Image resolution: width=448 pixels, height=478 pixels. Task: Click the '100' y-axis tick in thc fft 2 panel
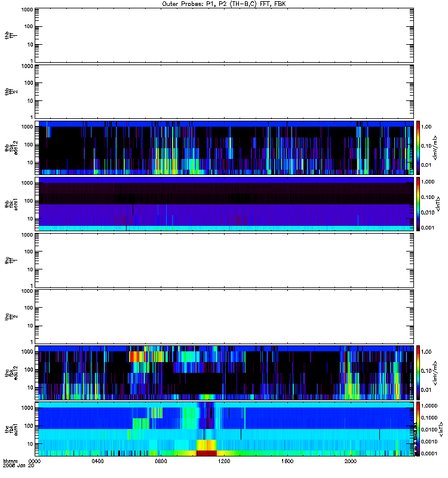pyautogui.click(x=29, y=308)
